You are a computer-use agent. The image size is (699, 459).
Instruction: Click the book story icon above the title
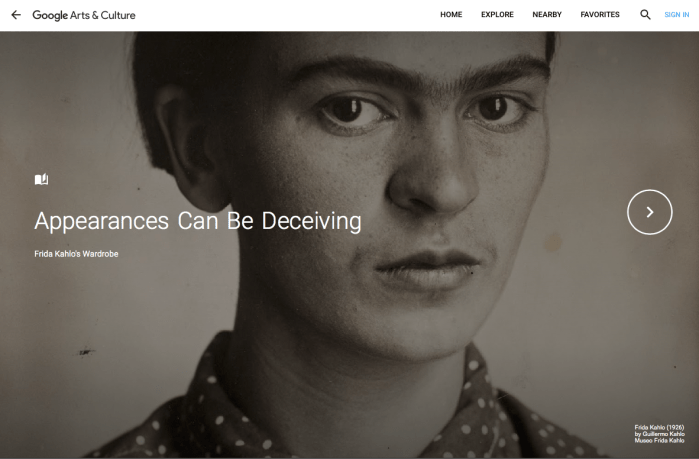click(x=41, y=179)
